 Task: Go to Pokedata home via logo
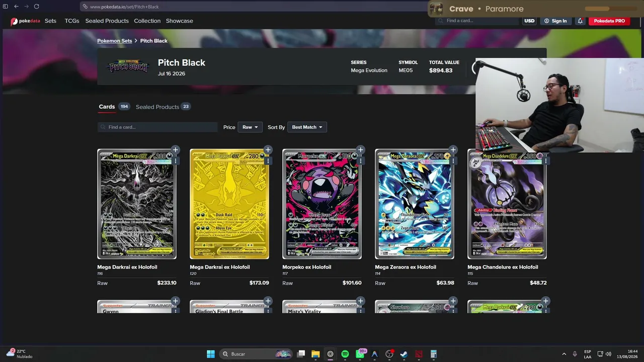click(x=25, y=21)
